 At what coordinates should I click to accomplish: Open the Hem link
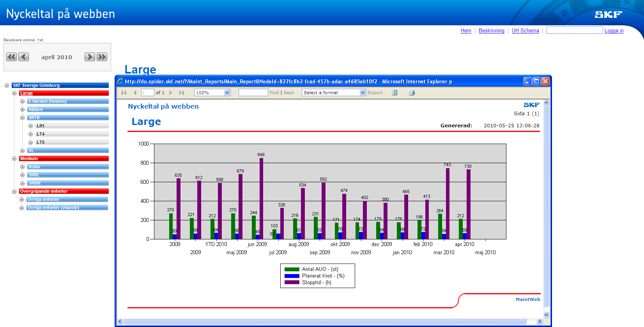pyautogui.click(x=466, y=31)
